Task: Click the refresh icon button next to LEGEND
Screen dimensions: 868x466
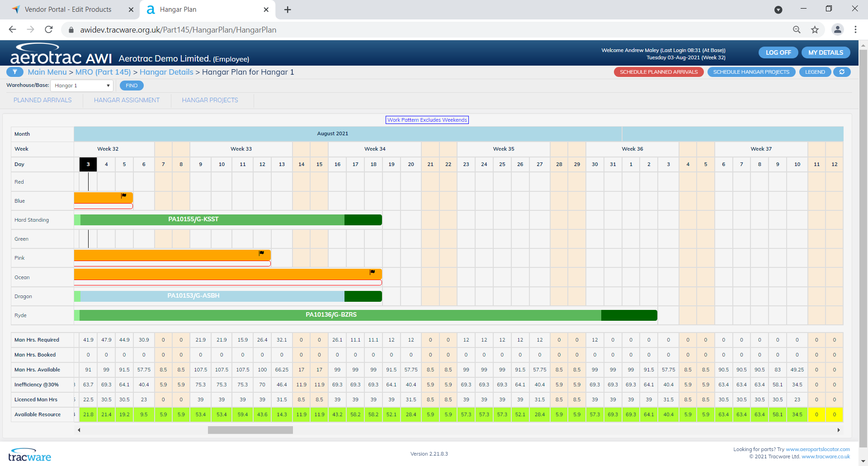Action: [842, 72]
